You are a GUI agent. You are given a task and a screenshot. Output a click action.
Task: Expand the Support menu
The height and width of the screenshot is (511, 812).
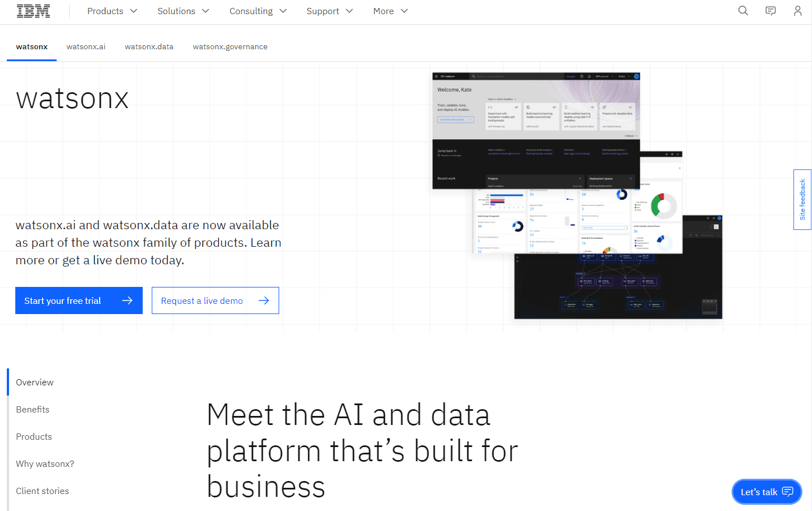click(330, 11)
